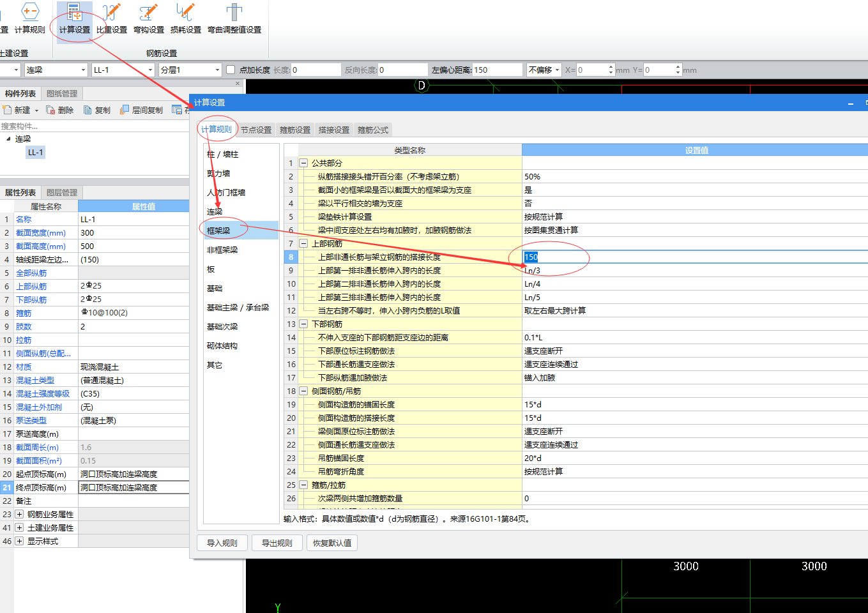Minimize the 计算设置 dialog
Image resolution: width=868 pixels, height=613 pixels.
tap(851, 103)
